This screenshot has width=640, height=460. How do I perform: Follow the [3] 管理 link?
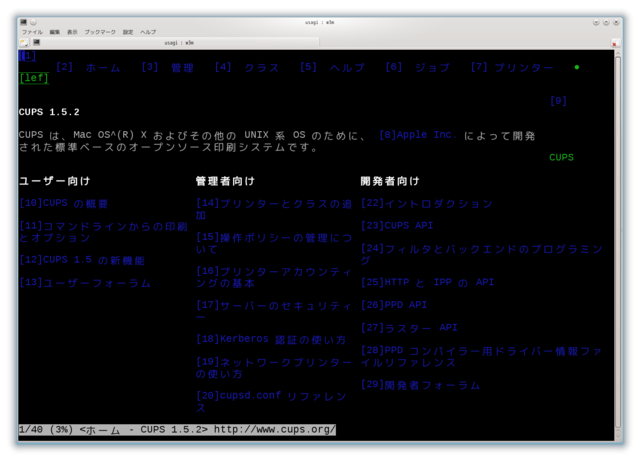(167, 67)
